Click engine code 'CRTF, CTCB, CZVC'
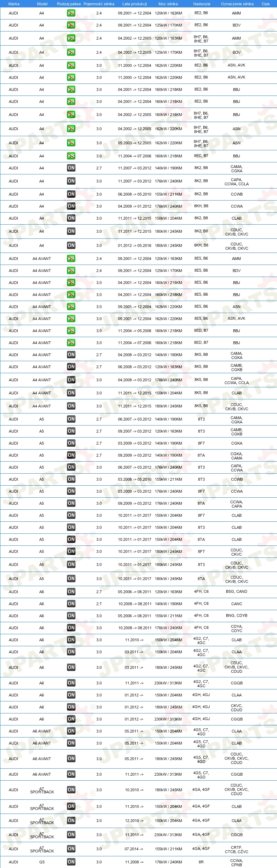This screenshot has height=868, width=277. [237, 850]
